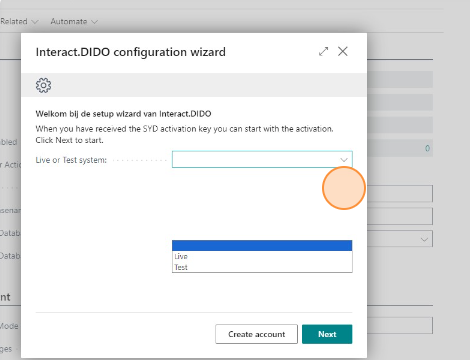
Task: Open the Related menu in background page
Action: point(19,21)
